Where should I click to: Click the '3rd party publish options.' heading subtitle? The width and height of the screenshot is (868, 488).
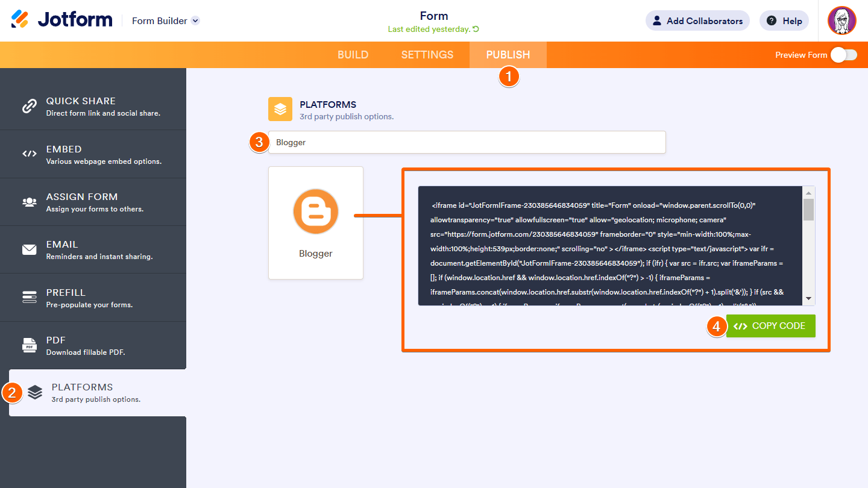coord(347,116)
